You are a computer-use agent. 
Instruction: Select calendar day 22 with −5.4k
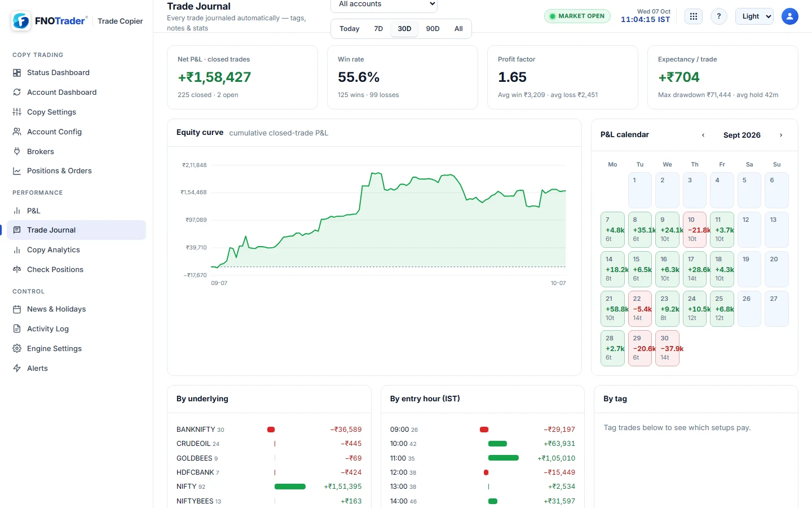640,309
